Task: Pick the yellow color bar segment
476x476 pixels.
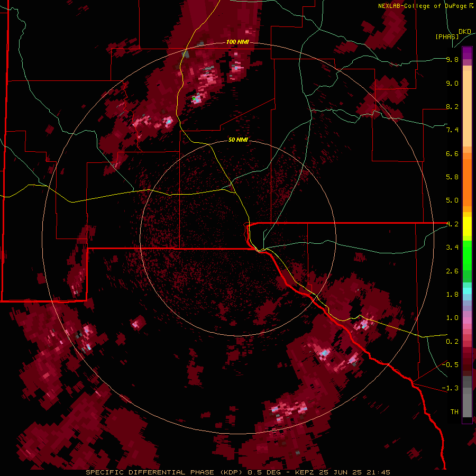Action: coord(467,226)
